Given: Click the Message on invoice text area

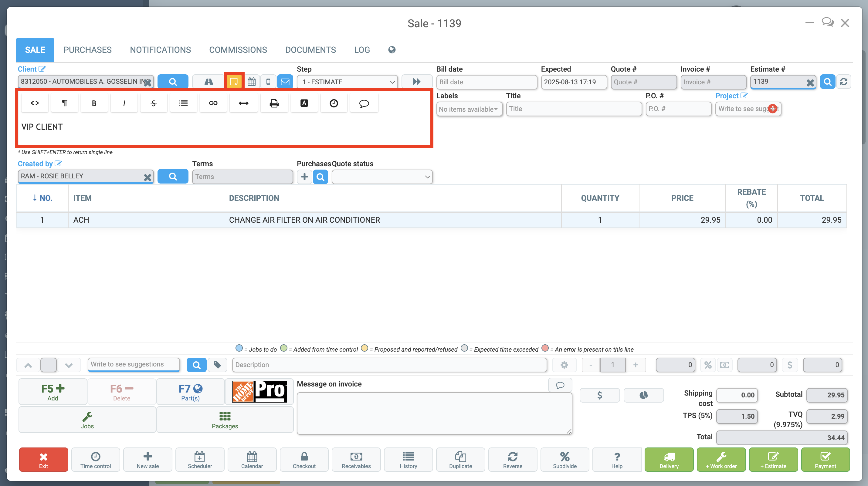Looking at the screenshot, I should pos(434,413).
